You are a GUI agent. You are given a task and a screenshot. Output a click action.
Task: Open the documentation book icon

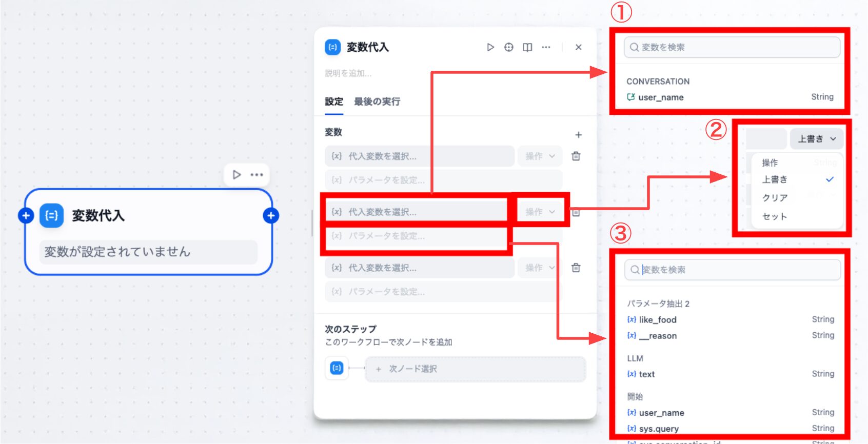coord(527,47)
